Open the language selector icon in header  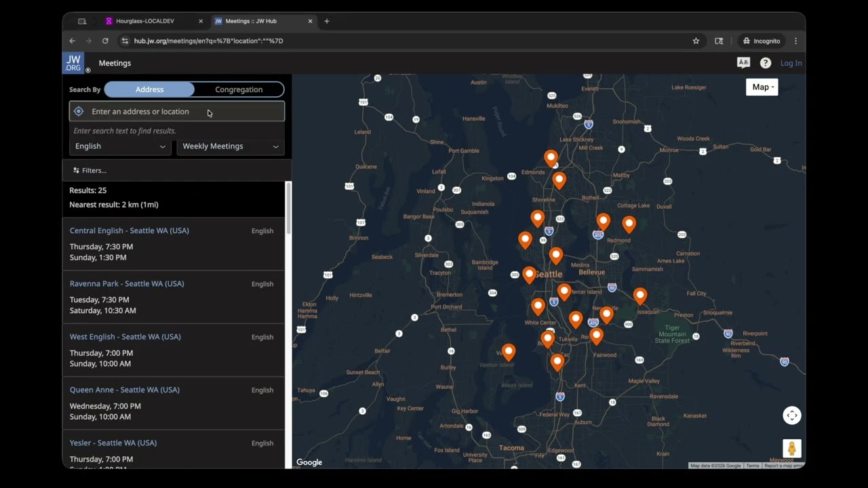point(743,63)
